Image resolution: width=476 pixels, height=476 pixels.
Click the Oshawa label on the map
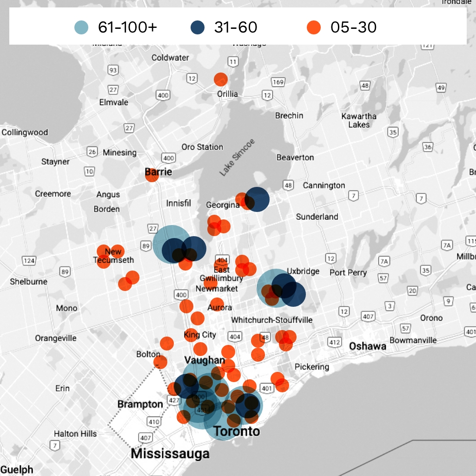pos(367,346)
